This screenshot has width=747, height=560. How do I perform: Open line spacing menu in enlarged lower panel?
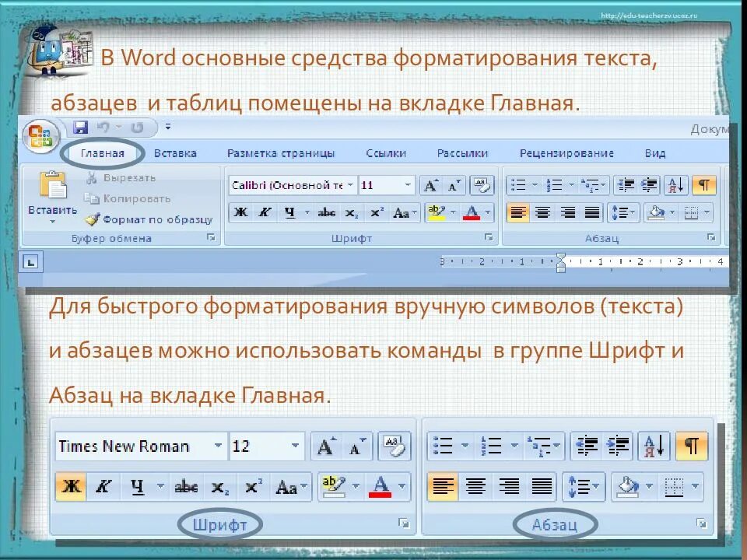pyautogui.click(x=584, y=487)
